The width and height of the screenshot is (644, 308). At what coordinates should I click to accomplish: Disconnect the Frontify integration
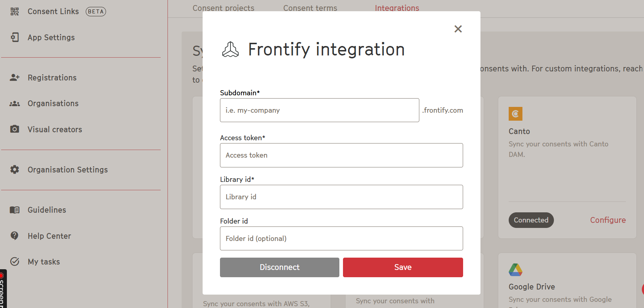tap(280, 267)
